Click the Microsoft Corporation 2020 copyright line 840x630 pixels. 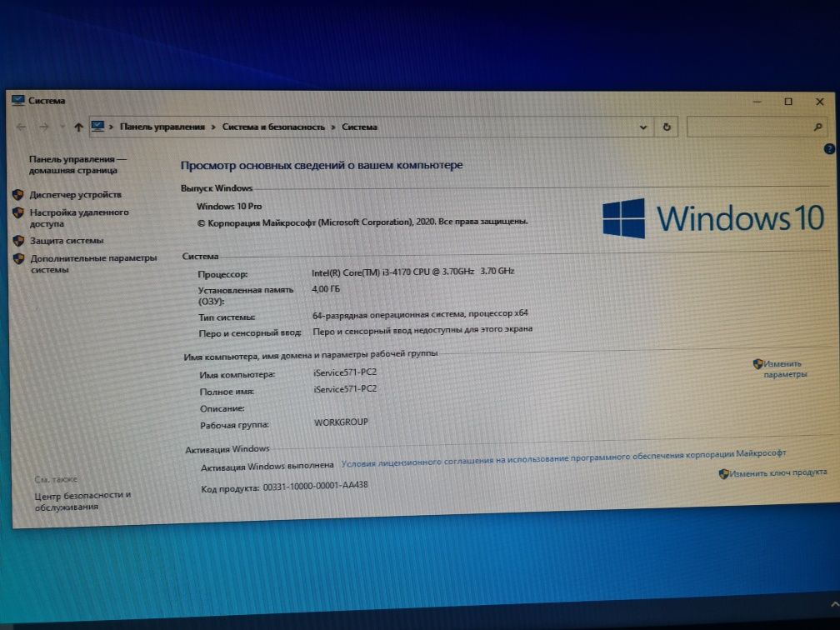(362, 222)
